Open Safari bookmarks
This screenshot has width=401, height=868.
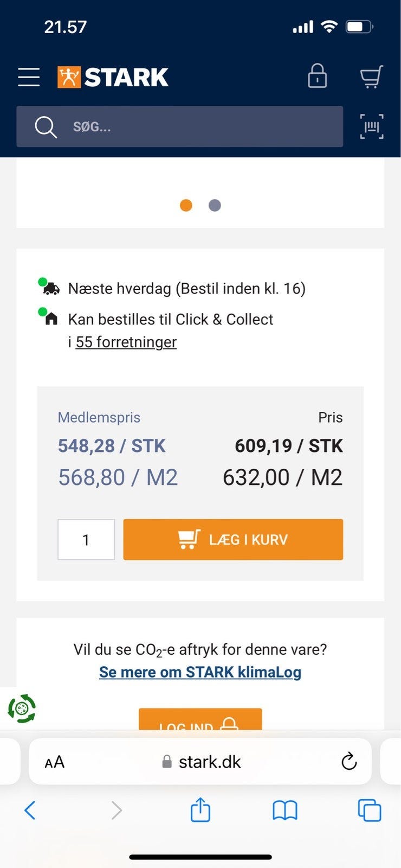[x=284, y=810]
